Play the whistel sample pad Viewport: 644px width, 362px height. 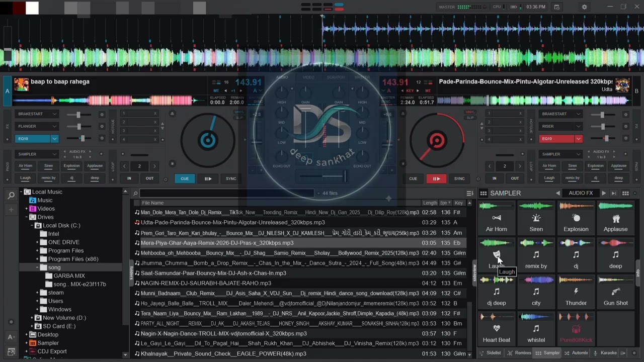(x=536, y=329)
